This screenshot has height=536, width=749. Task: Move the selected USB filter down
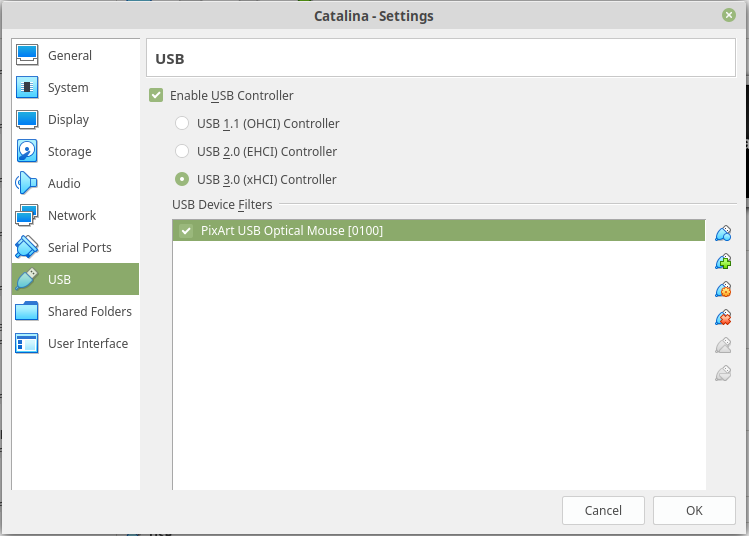pyautogui.click(x=724, y=374)
